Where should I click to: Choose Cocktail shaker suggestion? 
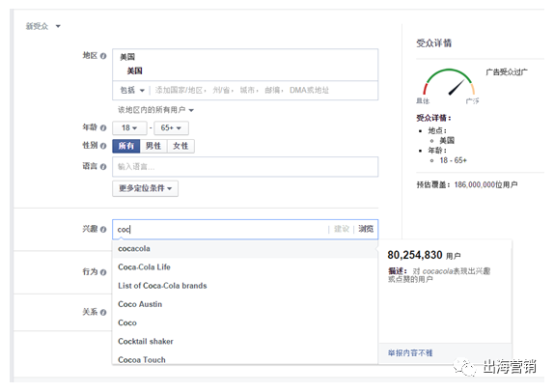tap(245, 342)
